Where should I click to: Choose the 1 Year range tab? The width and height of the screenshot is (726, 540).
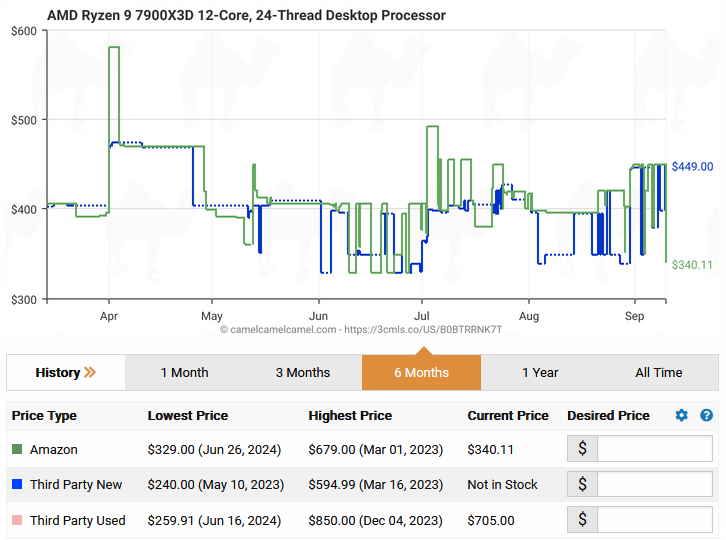point(540,373)
